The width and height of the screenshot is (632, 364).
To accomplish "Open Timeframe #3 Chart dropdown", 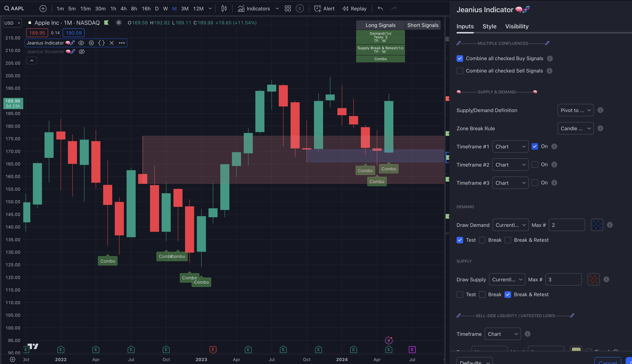I will [x=510, y=183].
